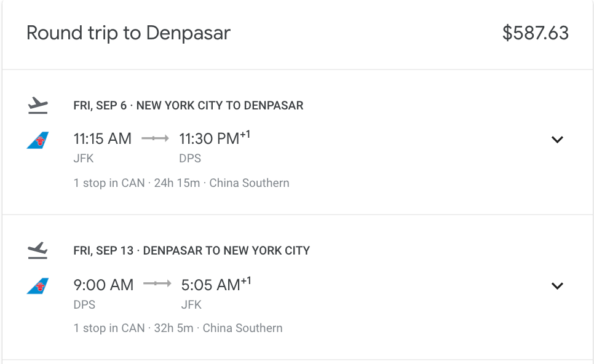Screen dimensions: 594x364
Task: Click China Southern logo on outbound flight
Action: tap(38, 140)
